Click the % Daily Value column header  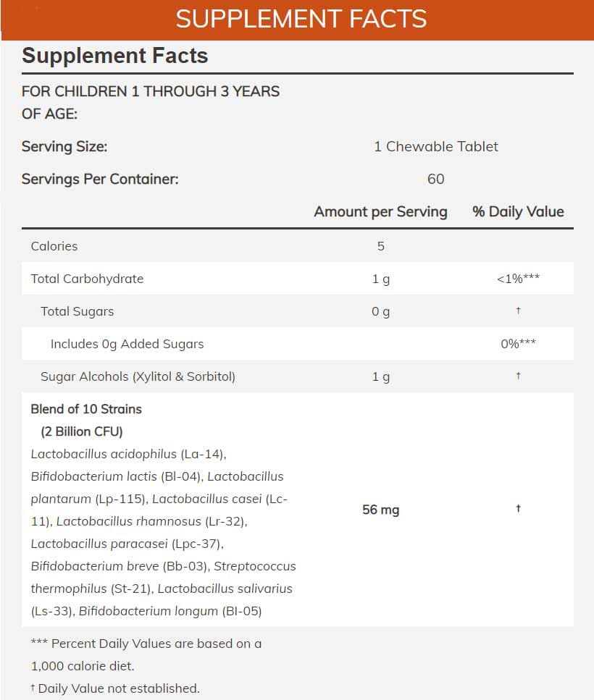pos(518,211)
